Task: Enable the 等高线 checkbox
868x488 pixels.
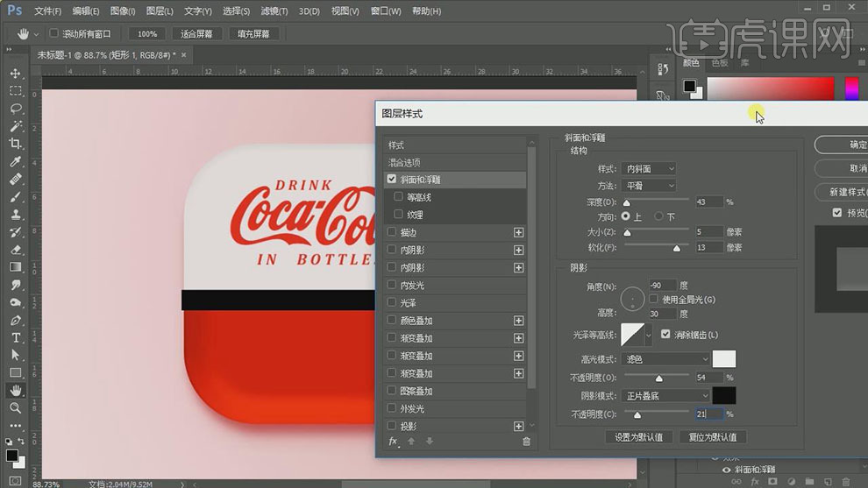Action: coord(399,197)
